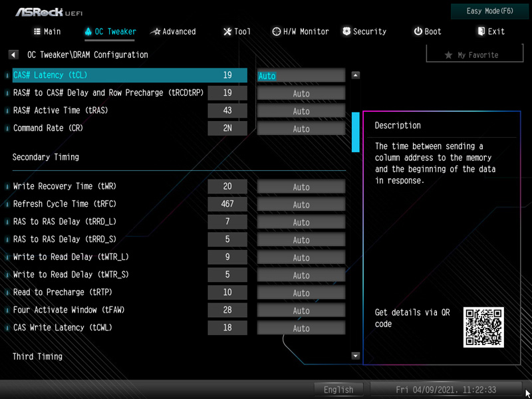Open the Advanced tab
Screen dimensions: 532x399
point(173,31)
